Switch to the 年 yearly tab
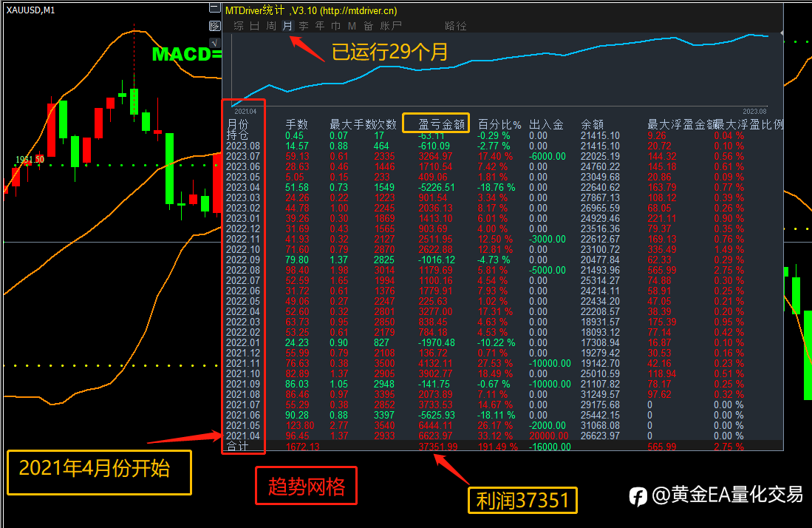This screenshot has width=812, height=528. tap(320, 26)
